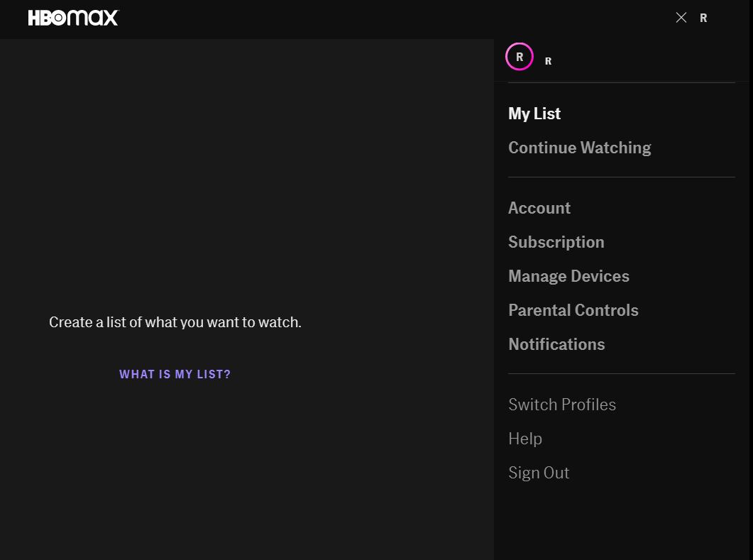This screenshot has width=753, height=560.
Task: Open Parental Controls
Action: pos(573,310)
